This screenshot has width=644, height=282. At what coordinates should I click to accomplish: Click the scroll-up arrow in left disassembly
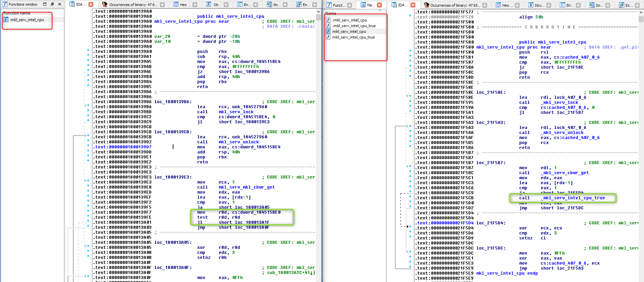tap(318, 11)
